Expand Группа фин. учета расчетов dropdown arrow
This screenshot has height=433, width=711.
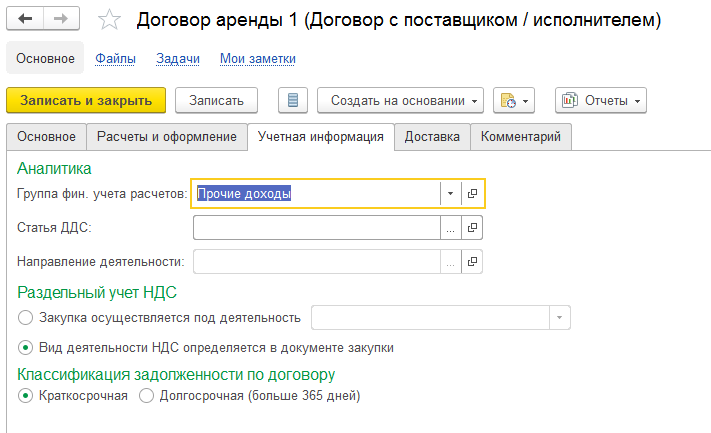(x=450, y=194)
